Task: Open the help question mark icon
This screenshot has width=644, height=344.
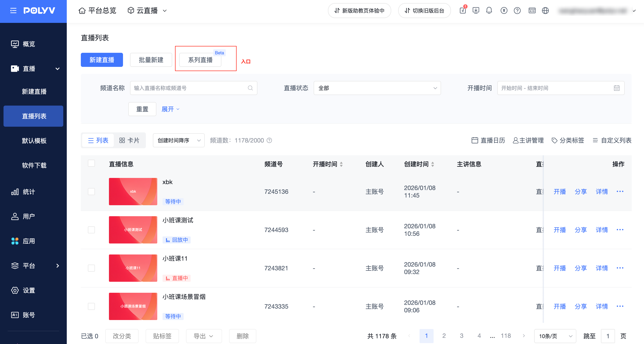Action: point(517,11)
